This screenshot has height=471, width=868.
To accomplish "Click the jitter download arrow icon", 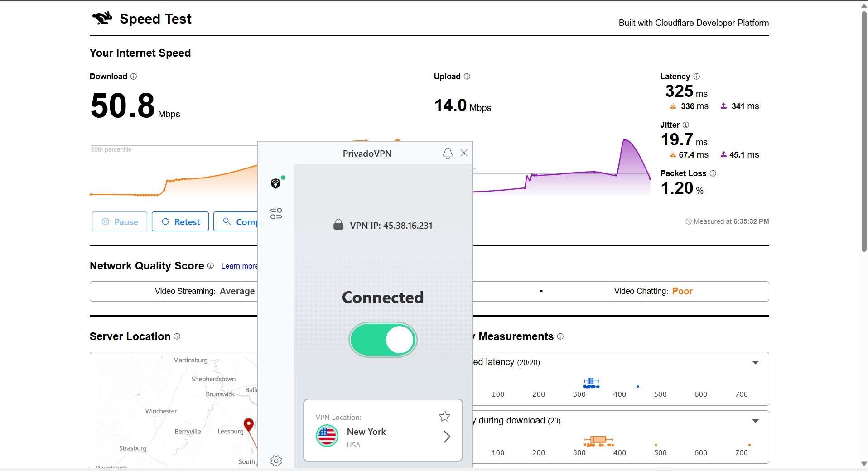I will (x=673, y=154).
